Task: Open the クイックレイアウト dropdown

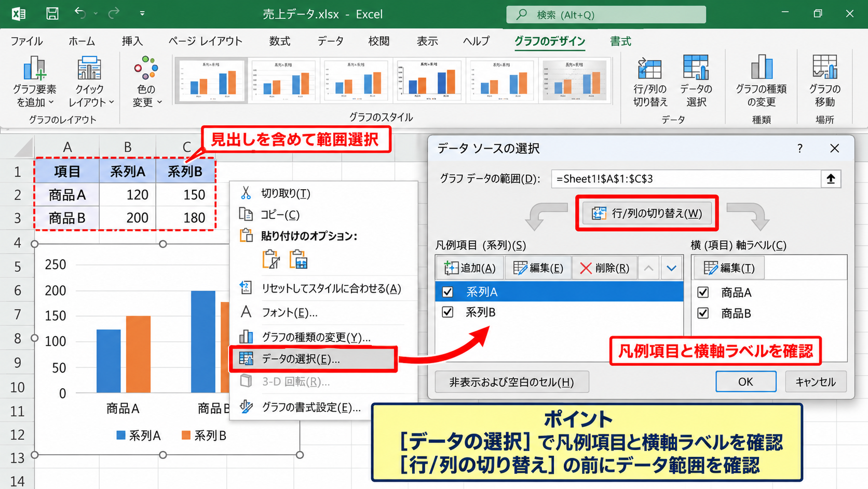Action: (x=90, y=82)
